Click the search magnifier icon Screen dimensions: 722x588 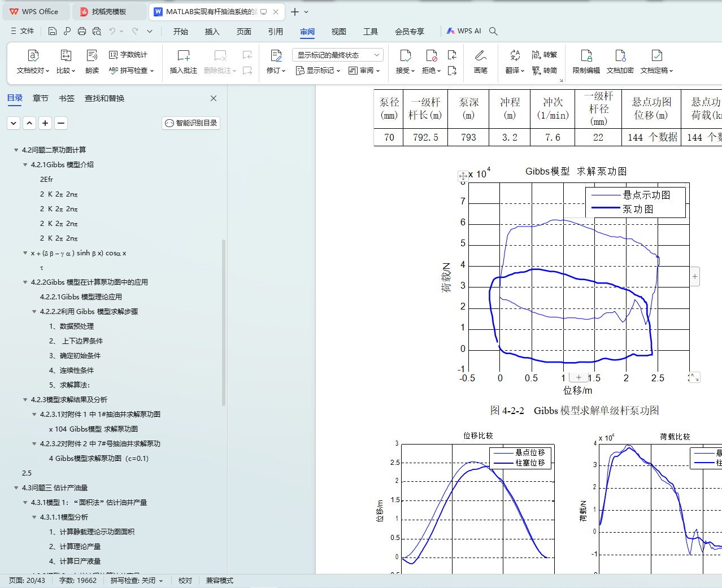[493, 31]
